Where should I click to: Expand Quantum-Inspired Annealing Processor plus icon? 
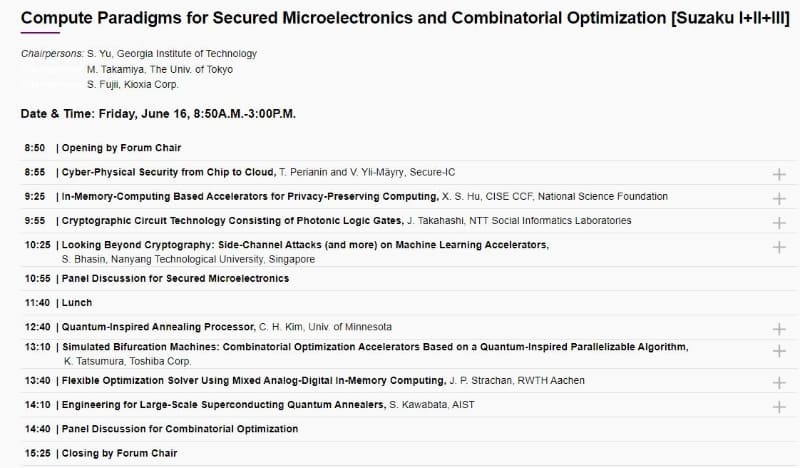779,329
